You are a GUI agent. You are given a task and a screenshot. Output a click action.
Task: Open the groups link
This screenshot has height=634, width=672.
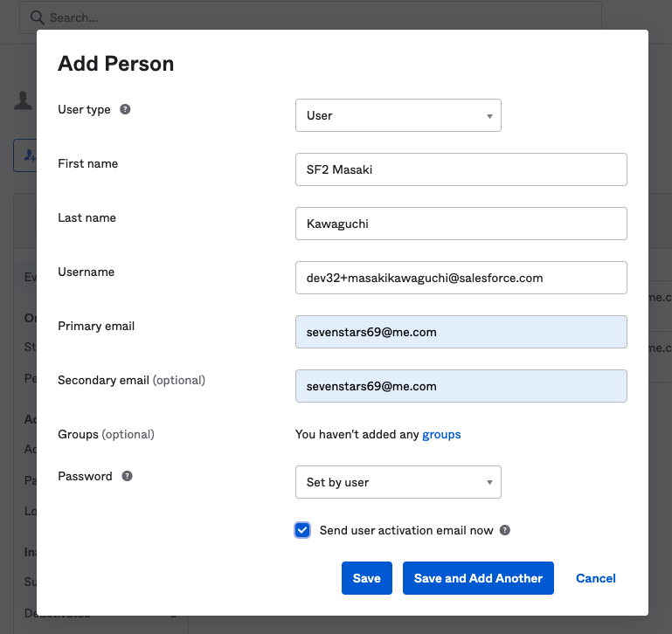pos(441,435)
